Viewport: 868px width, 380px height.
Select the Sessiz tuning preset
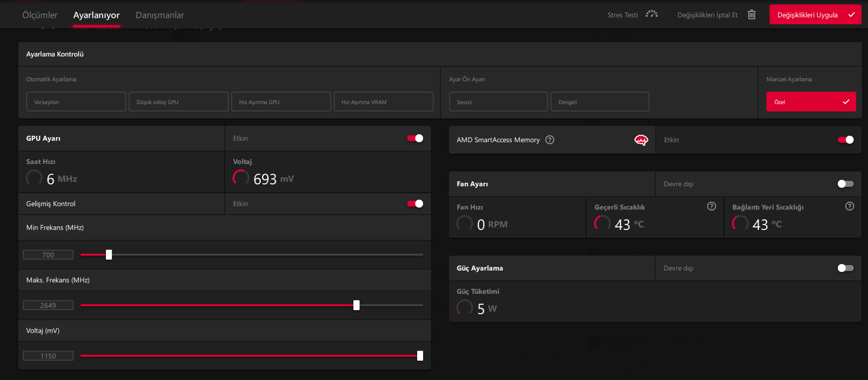pyautogui.click(x=498, y=102)
